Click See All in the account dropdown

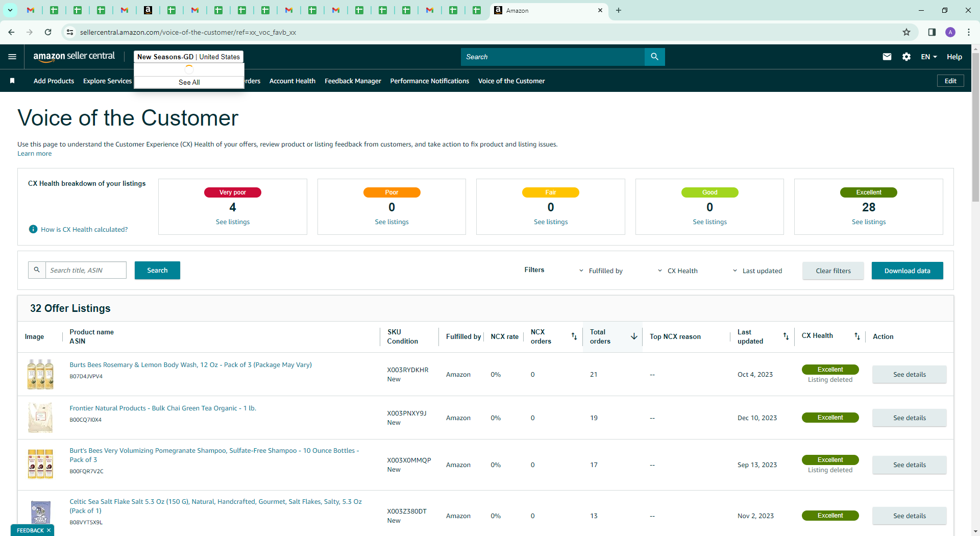(x=189, y=82)
